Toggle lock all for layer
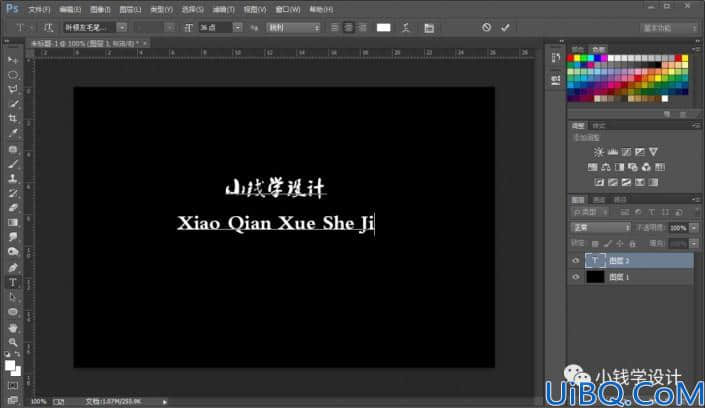This screenshot has width=705, height=408. point(633,244)
